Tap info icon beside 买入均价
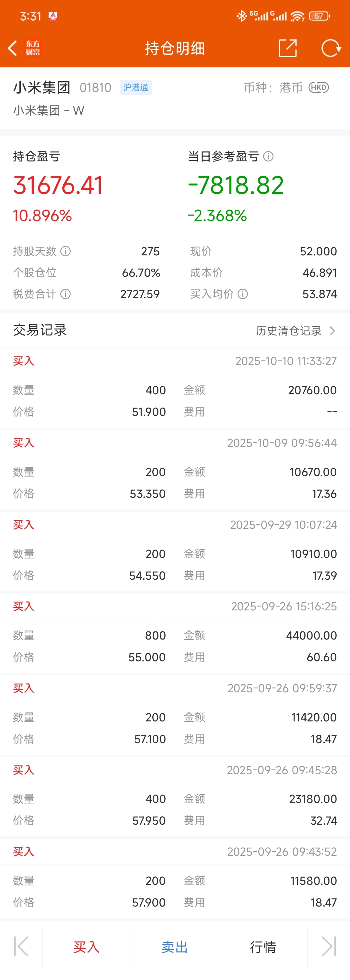The image size is (350, 980). [243, 294]
